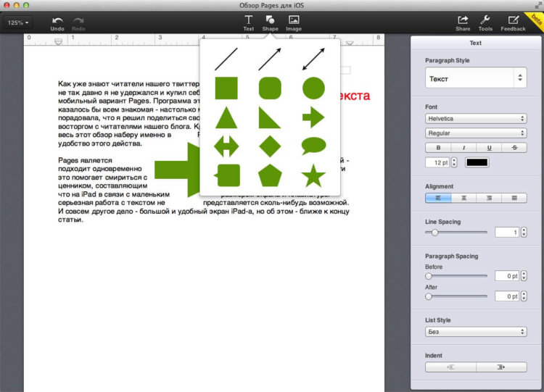Viewport: 544px width, 392px height.
Task: Insert a double-headed arrow line
Action: [x=313, y=59]
